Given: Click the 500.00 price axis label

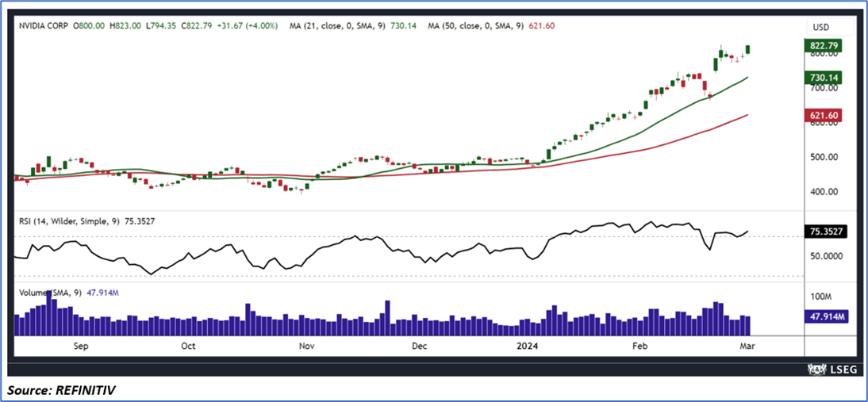Looking at the screenshot, I should (x=824, y=157).
